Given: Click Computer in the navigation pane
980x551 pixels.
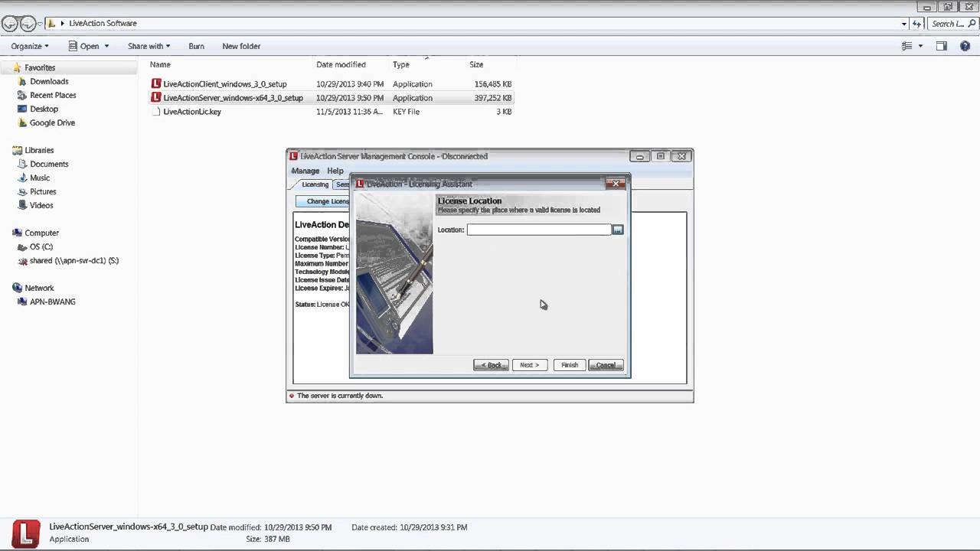Looking at the screenshot, I should point(41,233).
